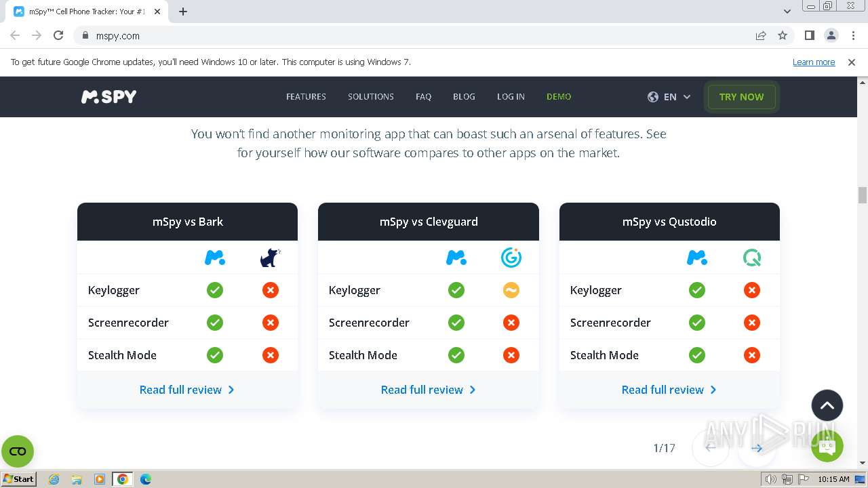
Task: Click Learn more about Chrome updates
Action: pos(814,62)
